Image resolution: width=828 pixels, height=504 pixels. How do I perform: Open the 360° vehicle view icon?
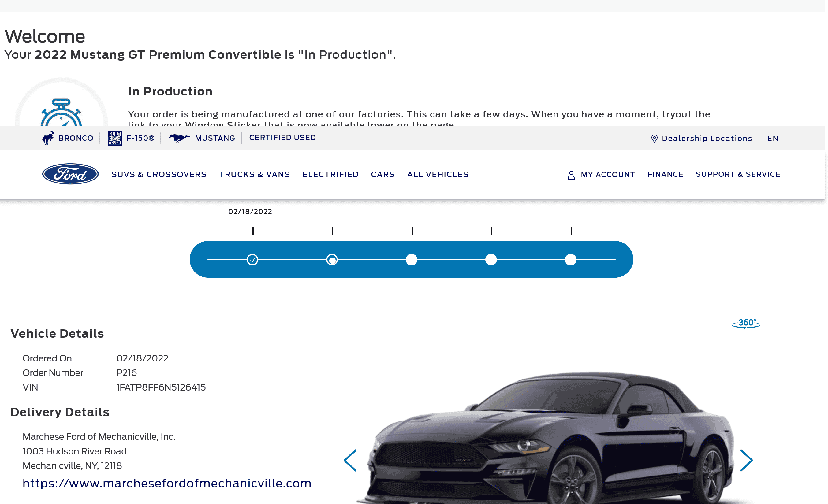(x=746, y=324)
